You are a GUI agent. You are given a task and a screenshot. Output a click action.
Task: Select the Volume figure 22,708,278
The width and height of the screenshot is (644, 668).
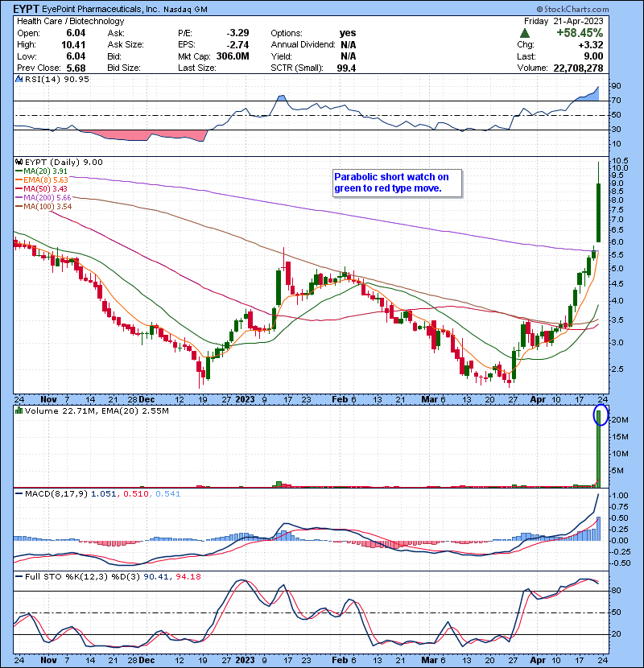[x=578, y=68]
